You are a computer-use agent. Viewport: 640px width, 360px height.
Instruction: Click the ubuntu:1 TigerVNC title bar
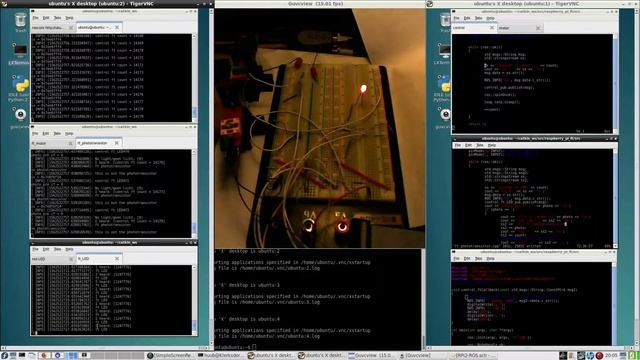point(533,4)
